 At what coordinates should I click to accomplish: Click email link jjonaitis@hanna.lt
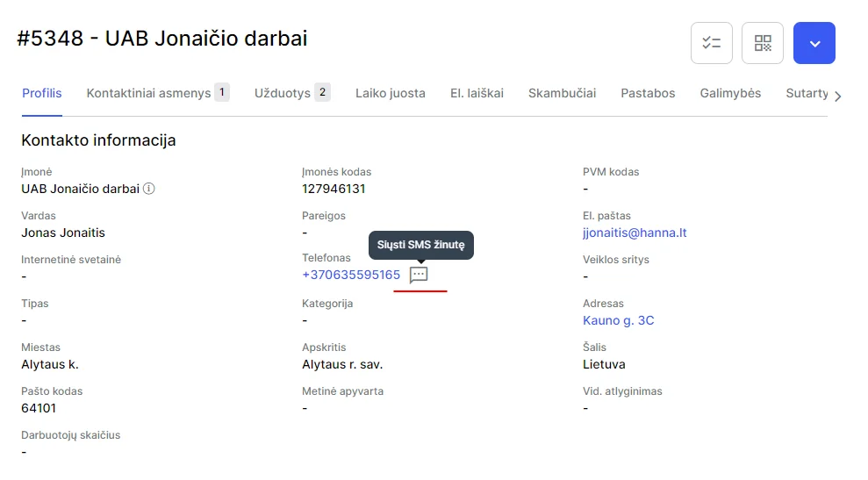[x=635, y=233]
